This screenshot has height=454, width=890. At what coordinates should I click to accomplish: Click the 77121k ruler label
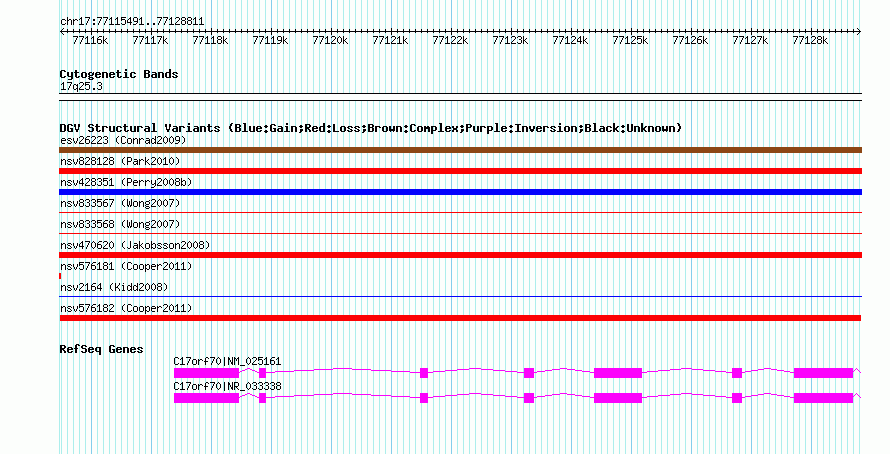pyautogui.click(x=390, y=40)
